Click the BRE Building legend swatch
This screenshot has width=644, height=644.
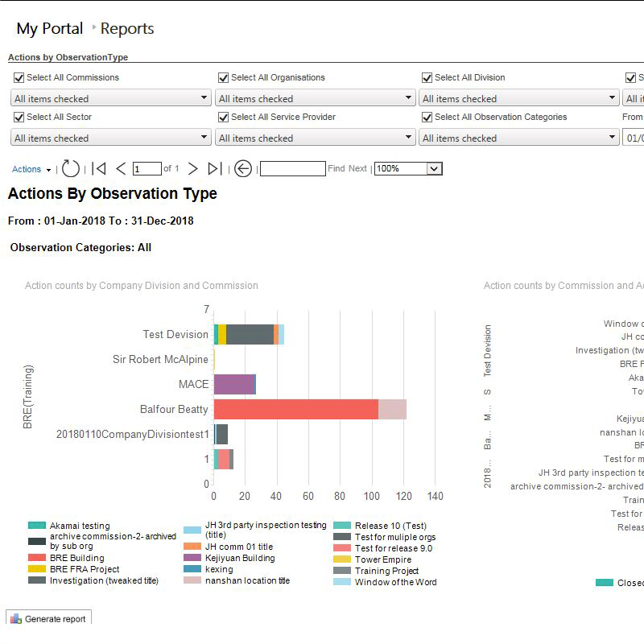pyautogui.click(x=37, y=558)
